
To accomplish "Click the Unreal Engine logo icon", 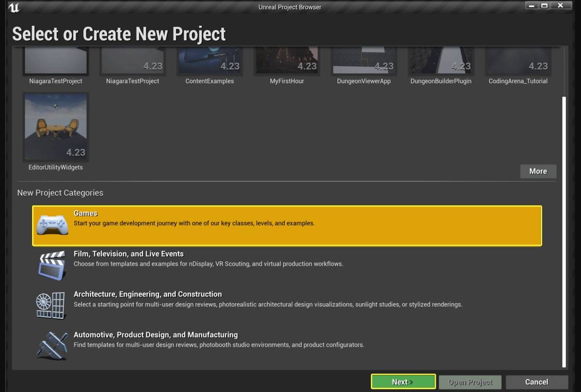I will pos(14,7).
